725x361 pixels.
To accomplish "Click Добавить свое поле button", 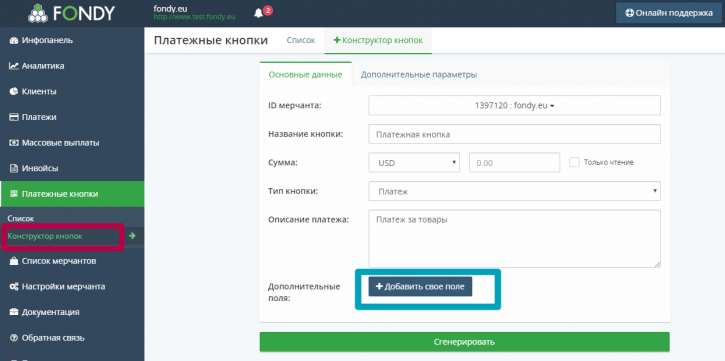I will click(x=420, y=287).
